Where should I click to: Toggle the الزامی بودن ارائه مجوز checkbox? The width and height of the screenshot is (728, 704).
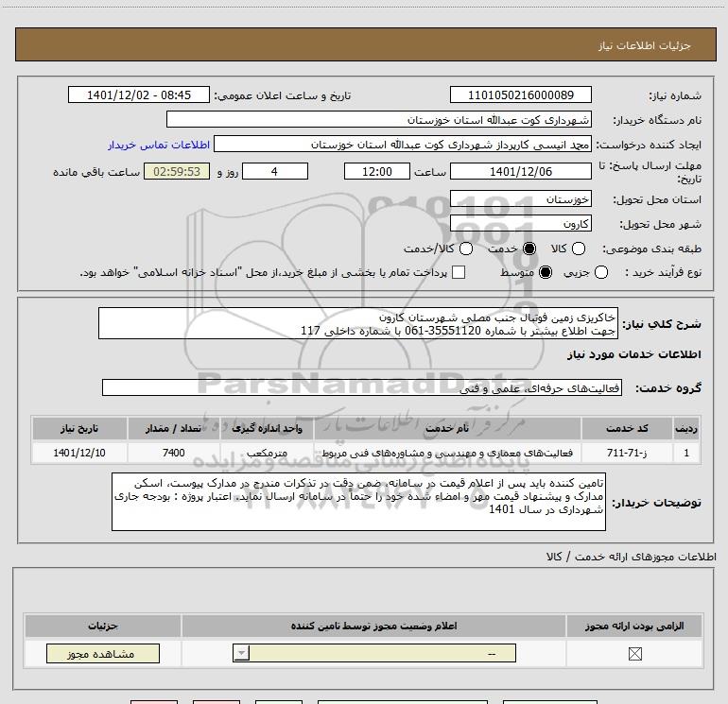[634, 654]
